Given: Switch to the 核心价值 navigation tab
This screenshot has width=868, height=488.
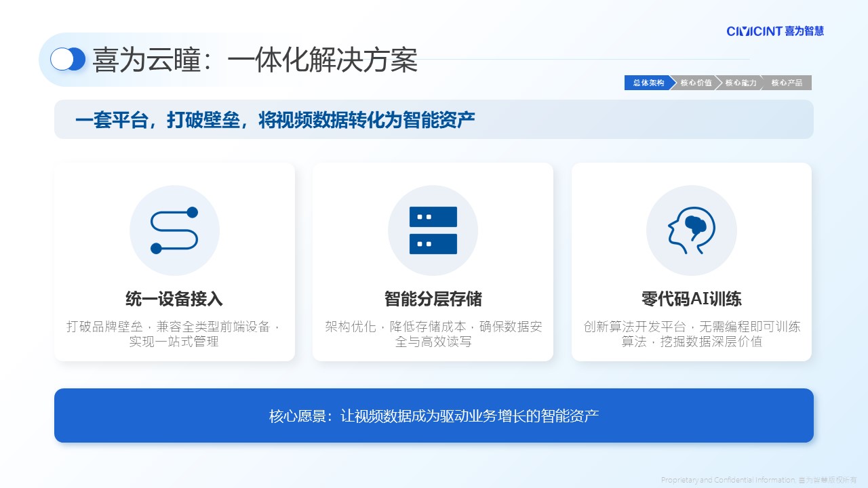Looking at the screenshot, I should (x=695, y=83).
